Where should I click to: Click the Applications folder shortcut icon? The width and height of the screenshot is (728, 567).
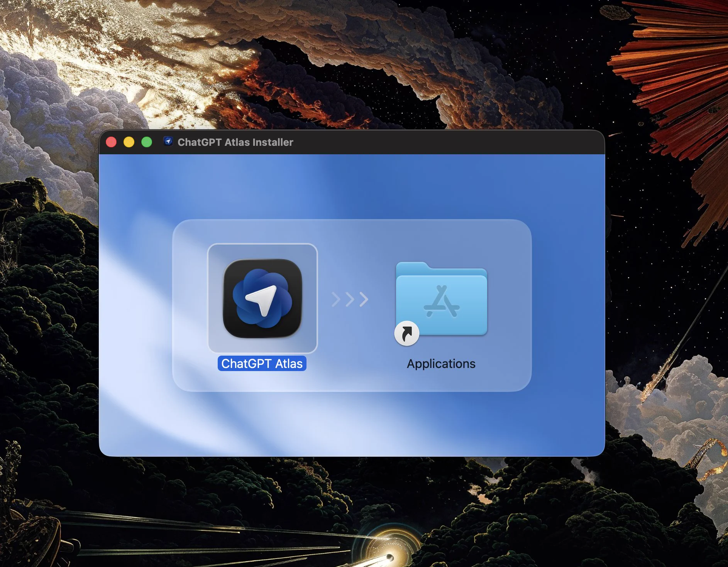(441, 303)
